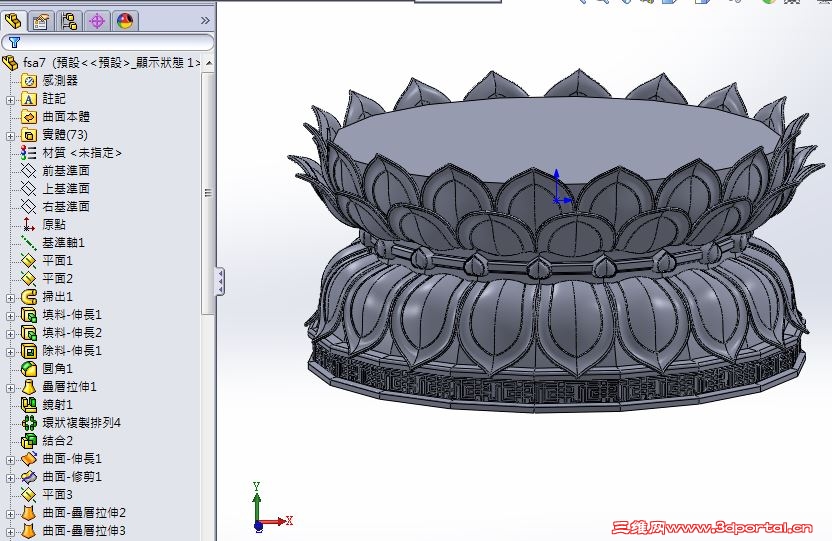
Task: Click the 填料-伸長2 extrude icon
Action: click(29, 333)
